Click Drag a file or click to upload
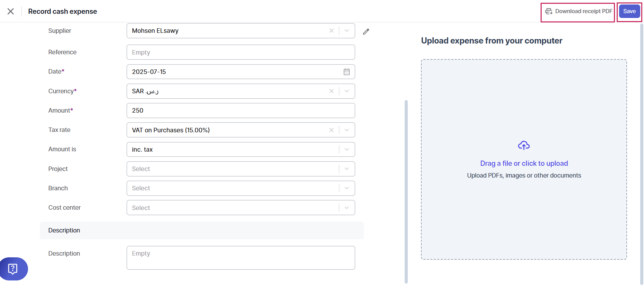The image size is (644, 296). [x=524, y=163]
